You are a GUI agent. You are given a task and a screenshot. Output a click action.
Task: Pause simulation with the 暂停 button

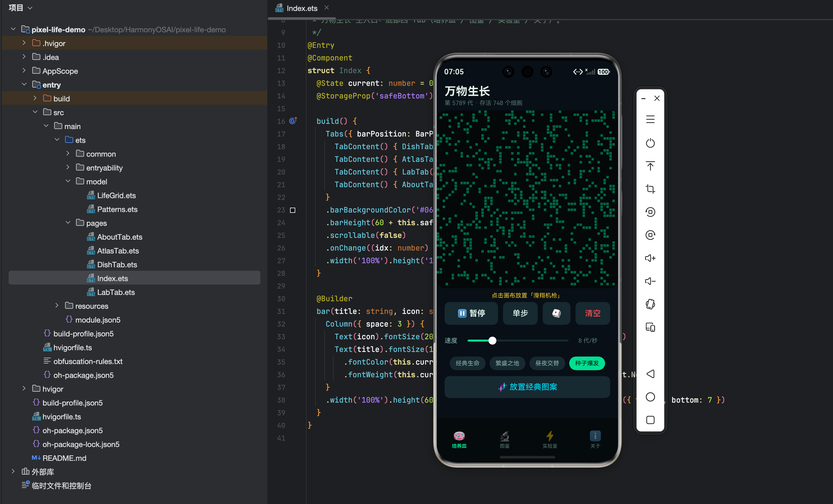tap(471, 313)
